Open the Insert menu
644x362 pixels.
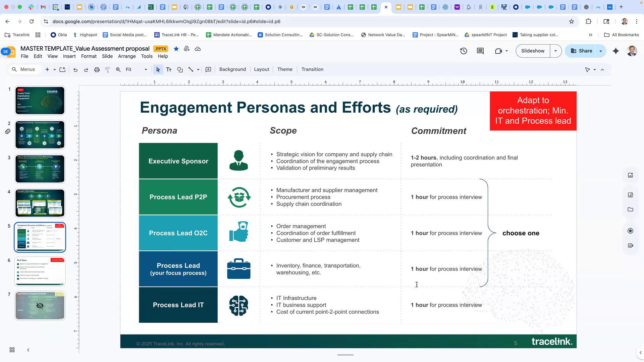69,56
